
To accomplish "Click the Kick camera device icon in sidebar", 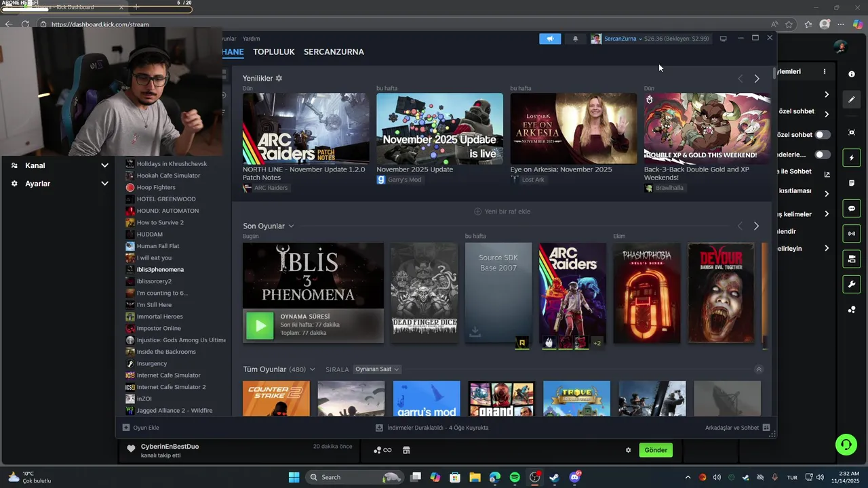I will point(852,259).
